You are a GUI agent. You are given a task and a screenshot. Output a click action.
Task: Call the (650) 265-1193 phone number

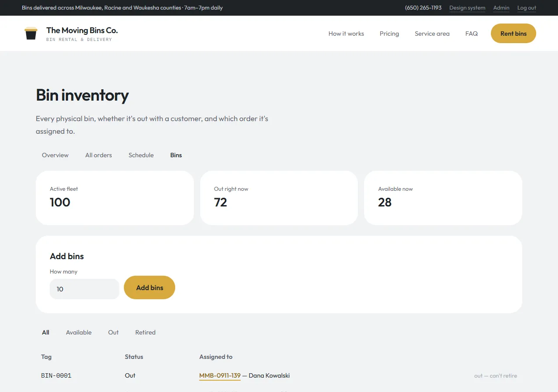click(423, 8)
